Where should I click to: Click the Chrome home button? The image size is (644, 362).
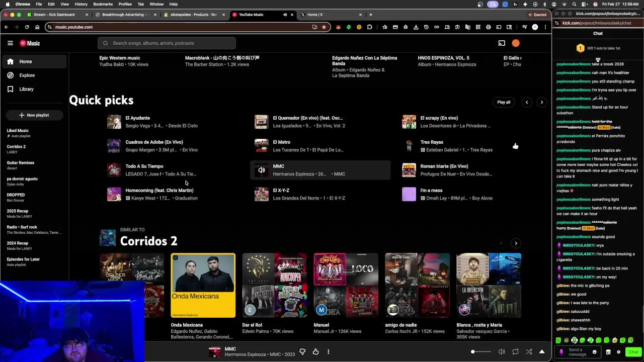[37, 27]
